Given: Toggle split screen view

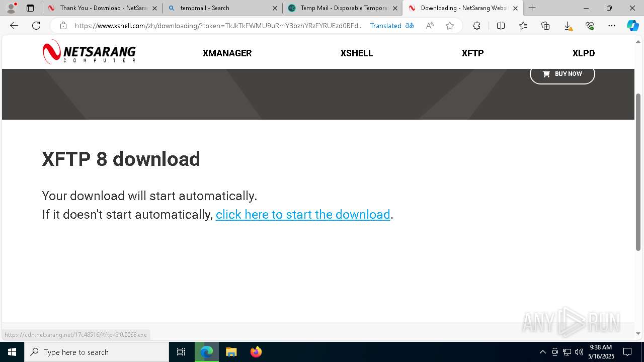Looking at the screenshot, I should click(501, 26).
